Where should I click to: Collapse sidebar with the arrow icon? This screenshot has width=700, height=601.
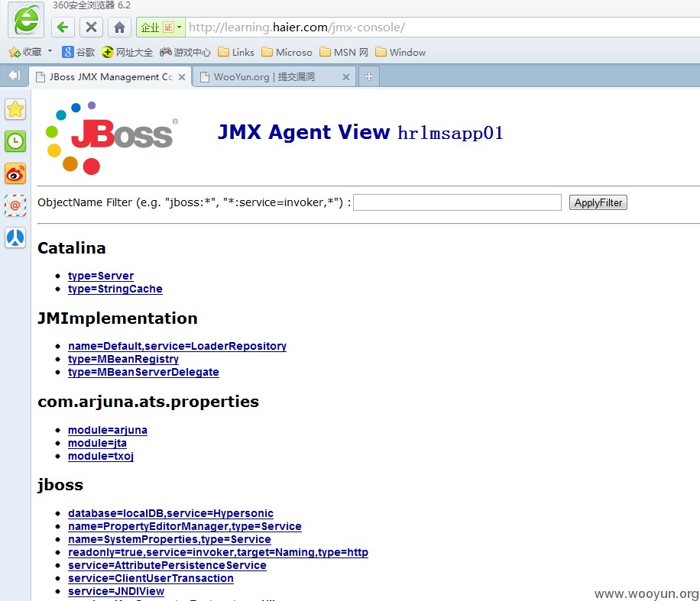point(15,76)
